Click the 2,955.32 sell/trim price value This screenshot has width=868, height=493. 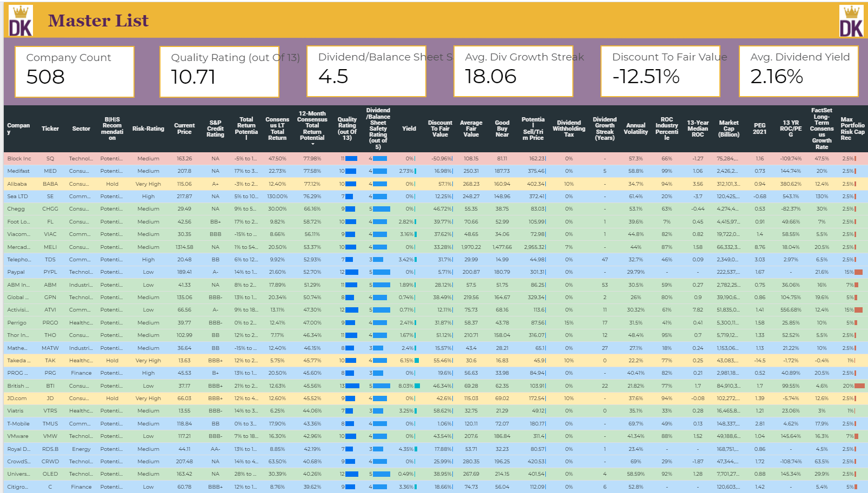click(535, 247)
